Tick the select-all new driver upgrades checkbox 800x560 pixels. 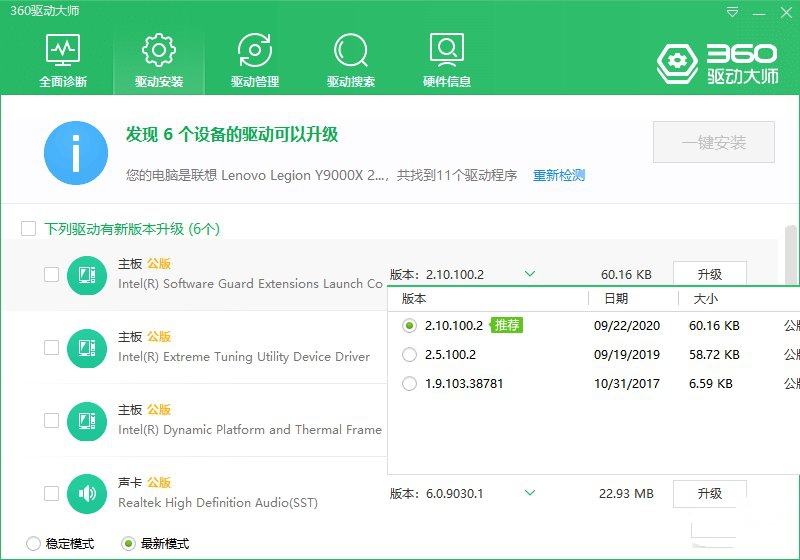[29, 229]
